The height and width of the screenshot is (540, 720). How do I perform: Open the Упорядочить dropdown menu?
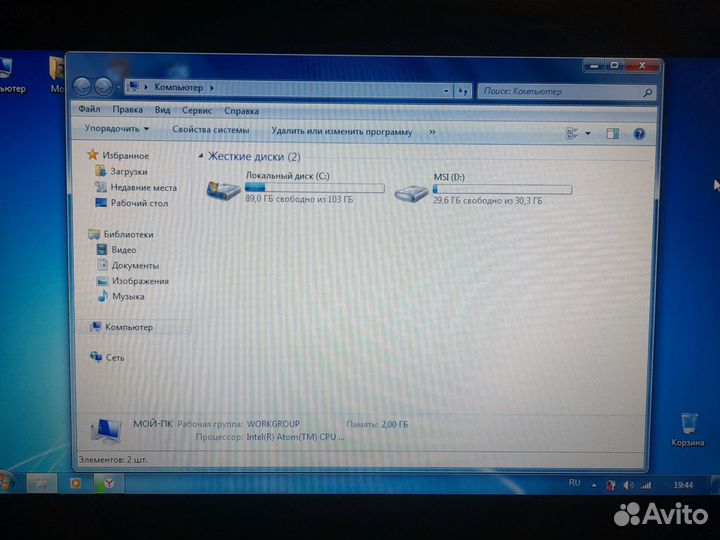point(116,129)
